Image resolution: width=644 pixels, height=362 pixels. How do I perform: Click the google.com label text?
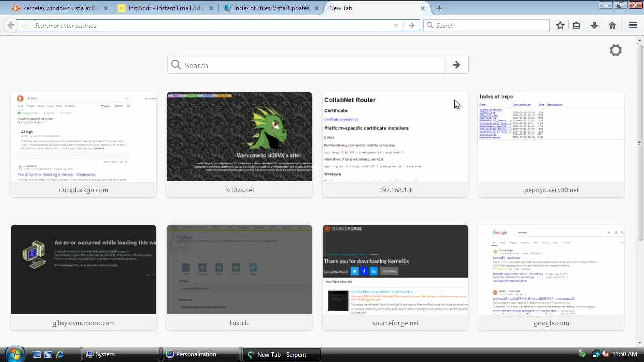[551, 323]
